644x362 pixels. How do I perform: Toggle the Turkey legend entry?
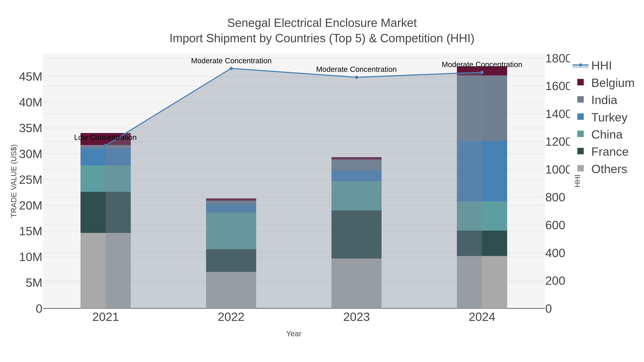tap(602, 117)
